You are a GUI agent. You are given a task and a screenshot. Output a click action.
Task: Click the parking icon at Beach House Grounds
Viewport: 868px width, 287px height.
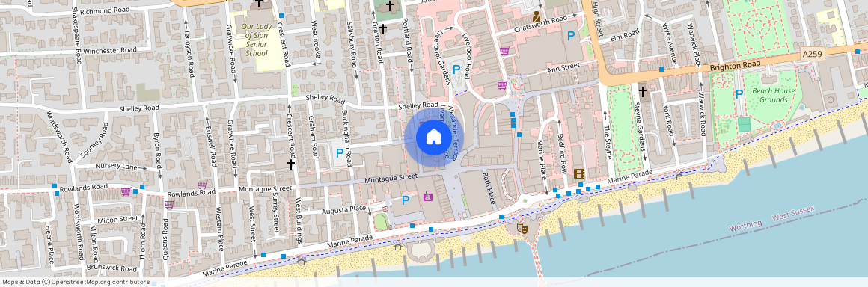point(739,94)
